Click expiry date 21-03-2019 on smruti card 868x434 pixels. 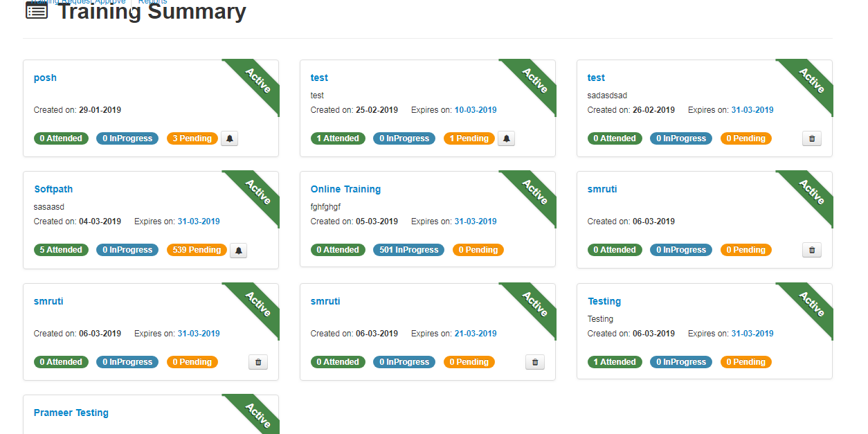point(475,334)
